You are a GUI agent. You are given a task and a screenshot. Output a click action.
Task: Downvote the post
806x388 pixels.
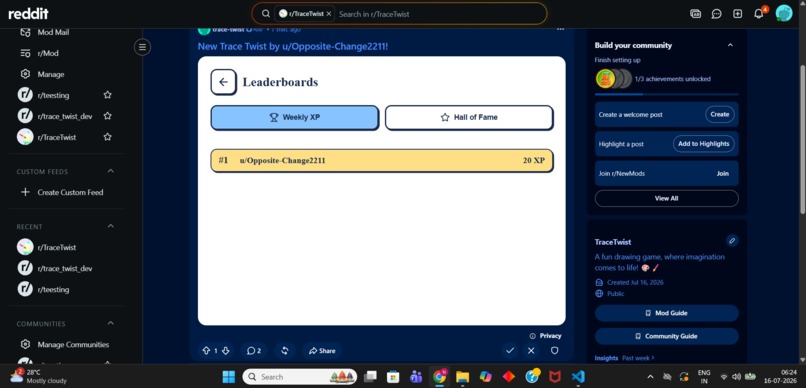225,350
